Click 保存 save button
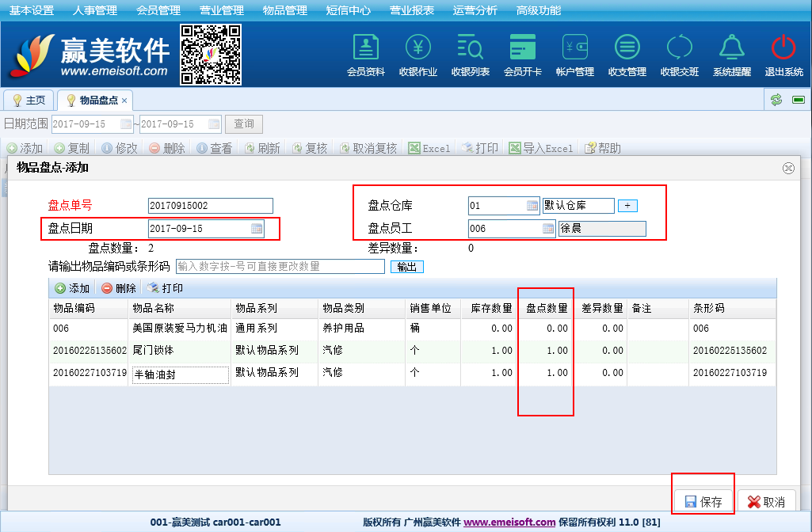Image resolution: width=812 pixels, height=532 pixels. click(x=703, y=502)
